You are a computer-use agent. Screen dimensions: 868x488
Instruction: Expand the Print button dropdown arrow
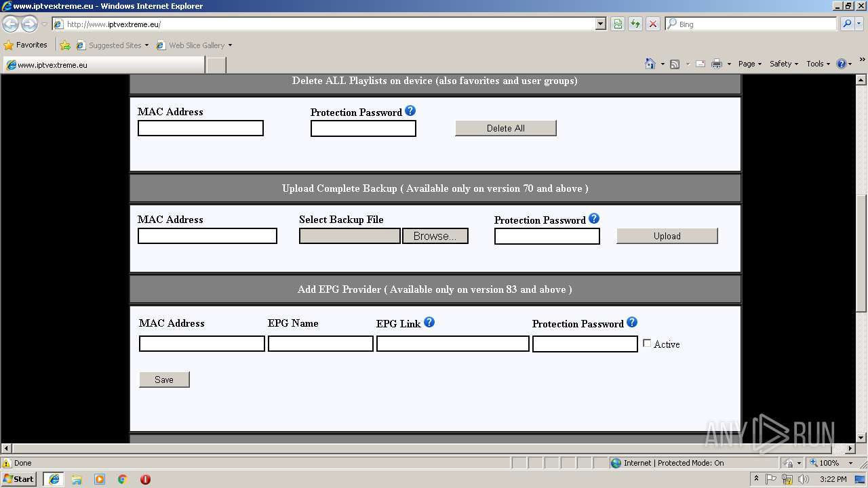tap(729, 64)
